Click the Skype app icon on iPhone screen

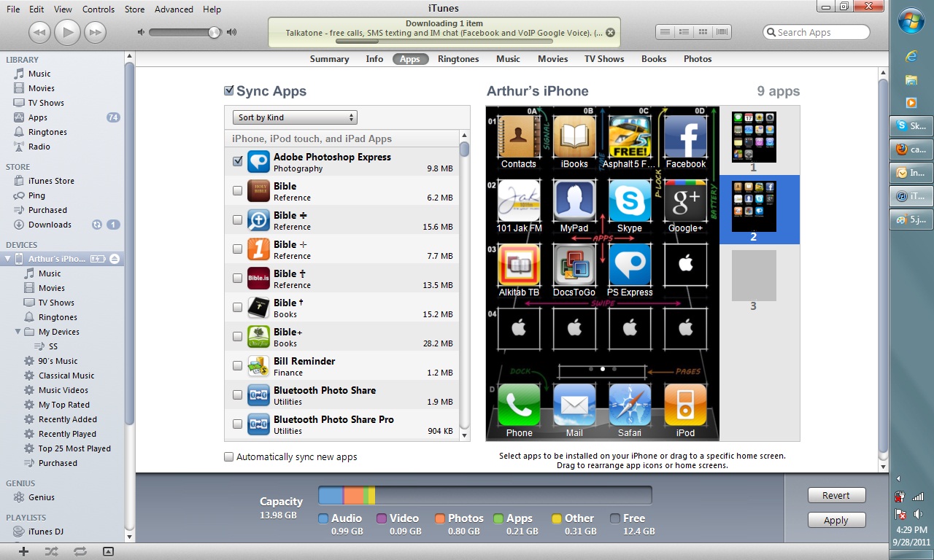[630, 201]
